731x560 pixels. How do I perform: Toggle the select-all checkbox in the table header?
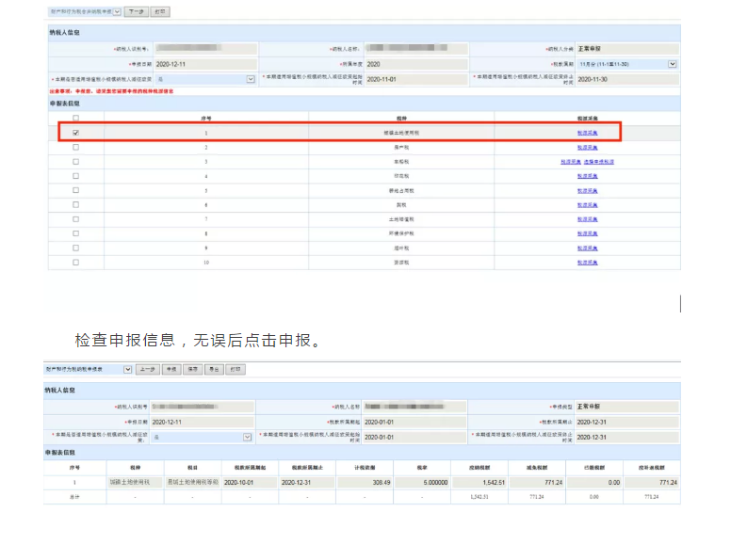pyautogui.click(x=76, y=118)
